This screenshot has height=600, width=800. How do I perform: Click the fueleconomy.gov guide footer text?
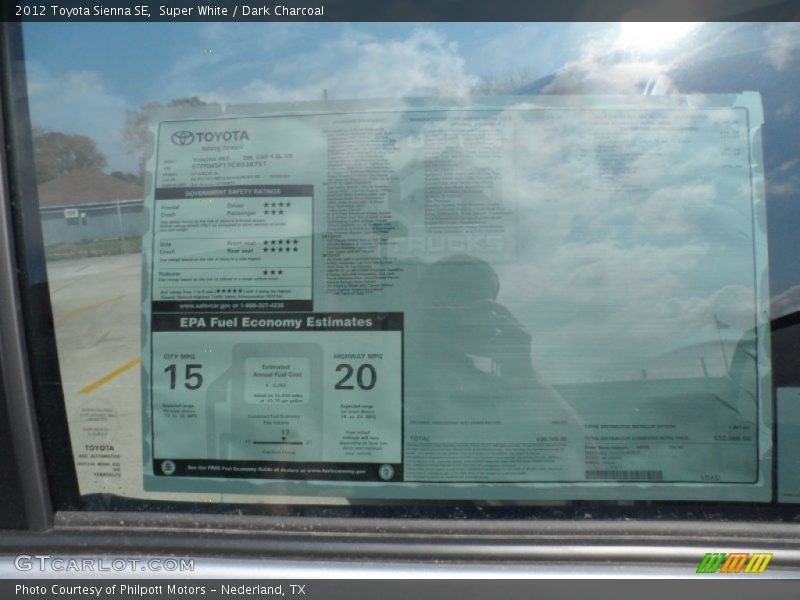tap(276, 470)
